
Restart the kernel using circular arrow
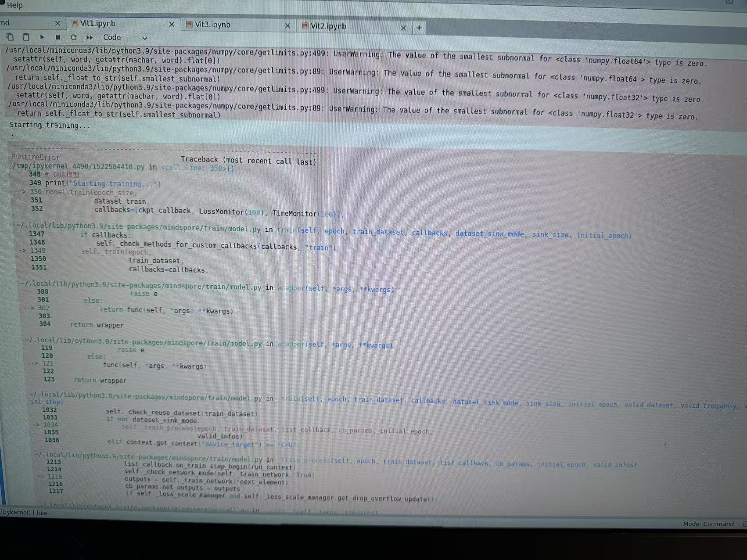coord(73,37)
